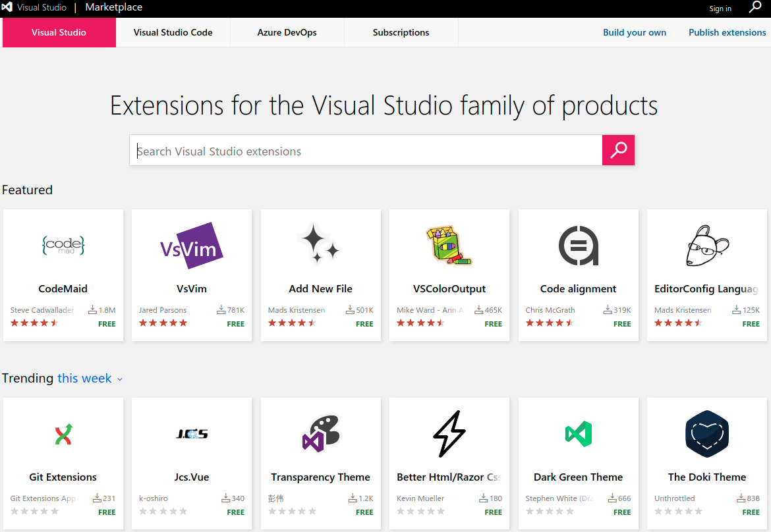This screenshot has width=771, height=532.
Task: Click the EditorConfig Language Service mouse icon
Action: coord(706,245)
